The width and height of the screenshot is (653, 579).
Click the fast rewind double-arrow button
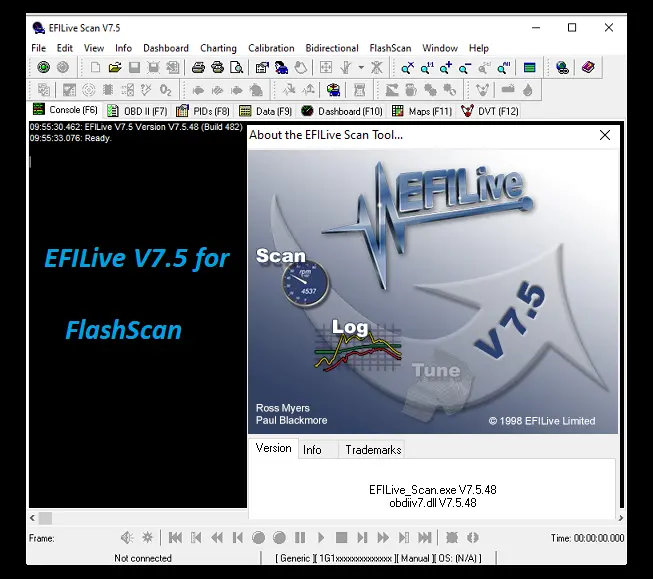217,538
